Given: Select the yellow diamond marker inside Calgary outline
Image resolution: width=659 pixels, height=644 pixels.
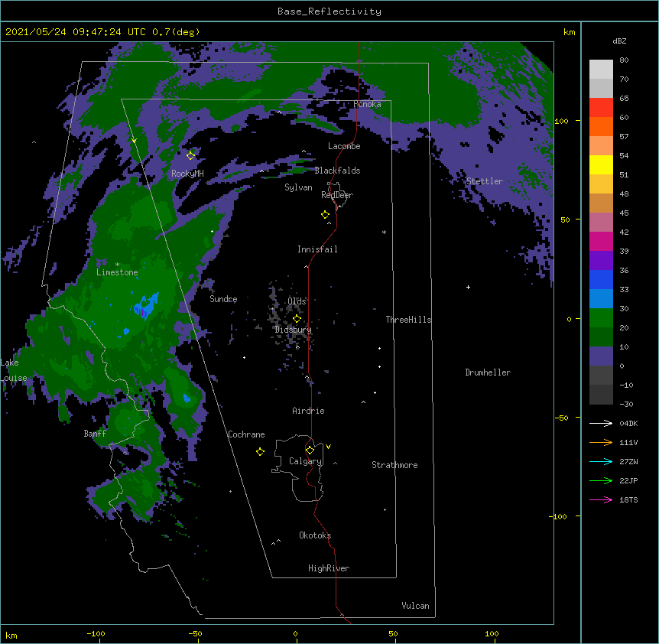Looking at the screenshot, I should coord(310,450).
